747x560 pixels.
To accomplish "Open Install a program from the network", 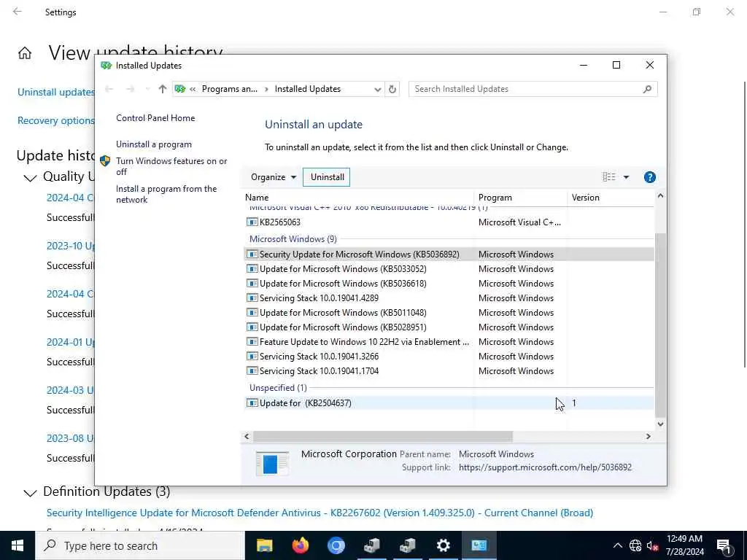I will (x=166, y=194).
